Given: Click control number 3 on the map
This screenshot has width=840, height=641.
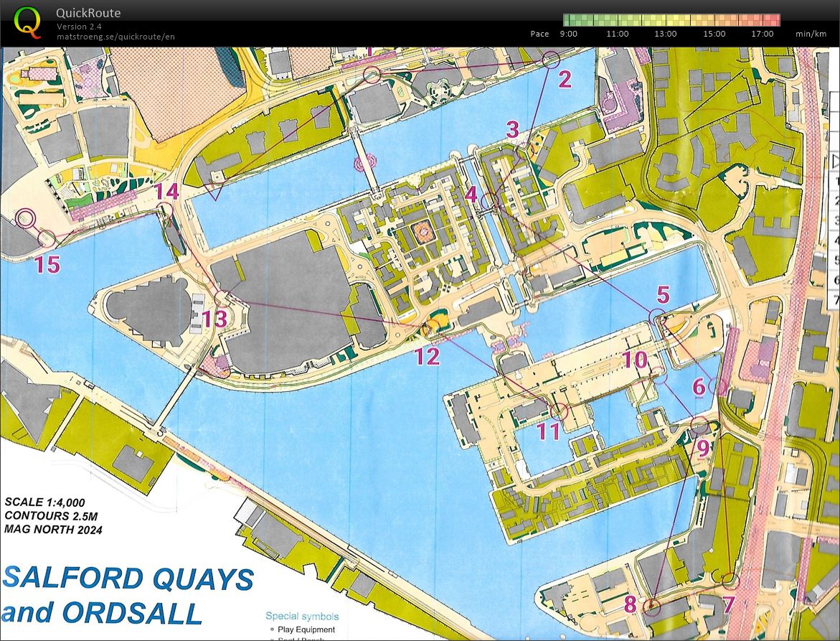Looking at the screenshot, I should pyautogui.click(x=513, y=130).
